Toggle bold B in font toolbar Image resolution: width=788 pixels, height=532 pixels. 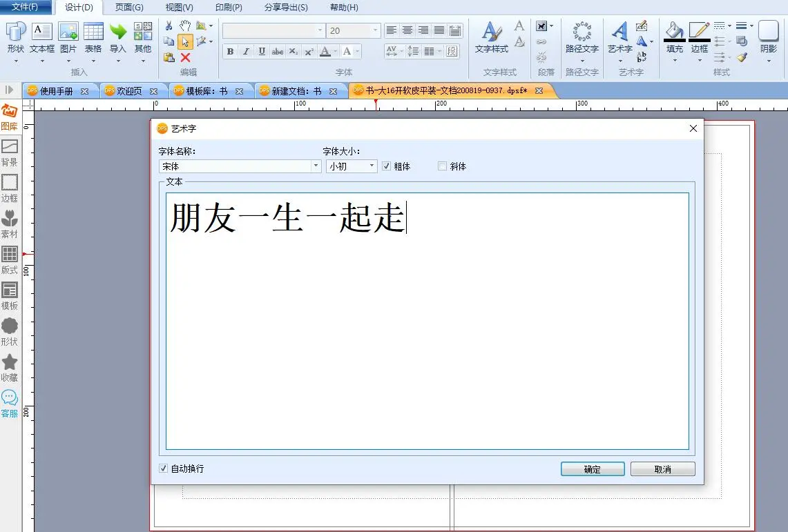(x=230, y=51)
